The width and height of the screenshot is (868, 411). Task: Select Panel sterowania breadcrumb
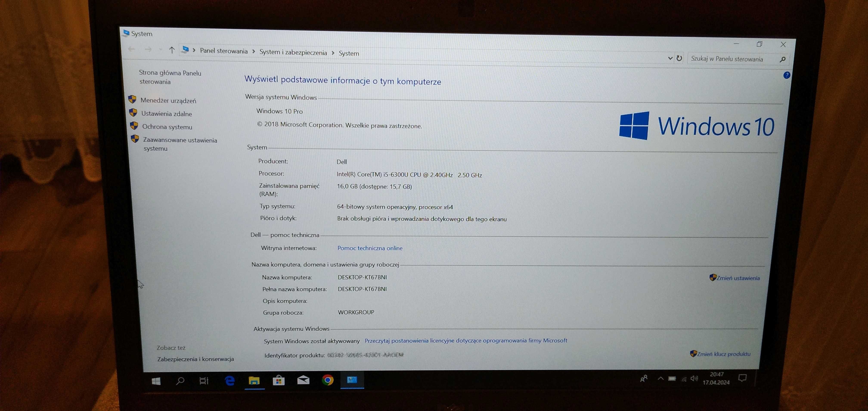click(x=224, y=51)
